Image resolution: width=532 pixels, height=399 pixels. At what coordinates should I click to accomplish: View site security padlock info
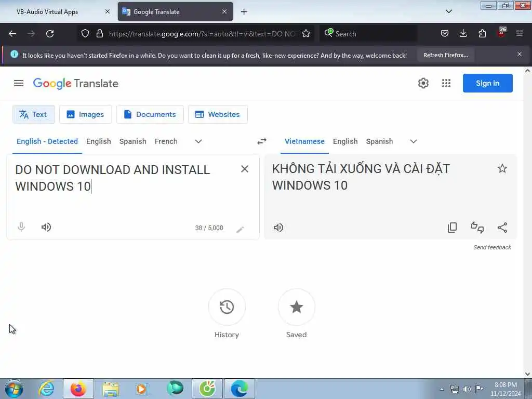[99, 34]
